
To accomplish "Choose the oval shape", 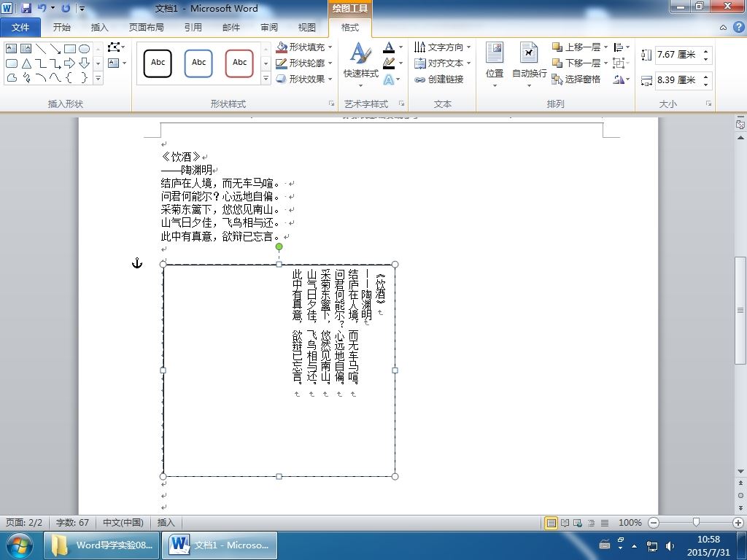I will click(85, 49).
